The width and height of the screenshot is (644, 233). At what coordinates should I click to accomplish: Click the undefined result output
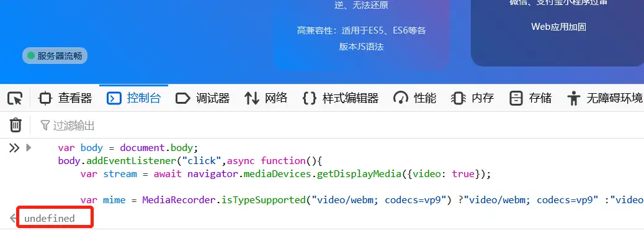(50, 218)
